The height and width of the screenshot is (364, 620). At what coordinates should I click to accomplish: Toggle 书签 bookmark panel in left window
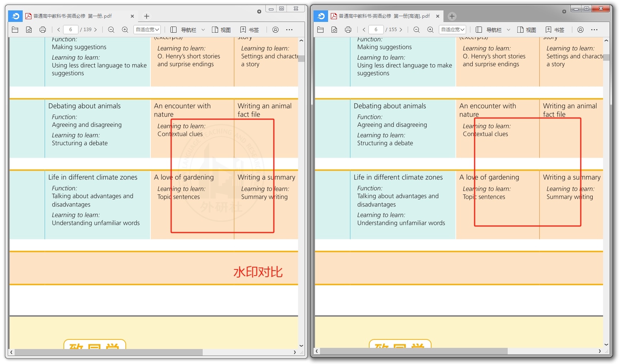pyautogui.click(x=250, y=30)
